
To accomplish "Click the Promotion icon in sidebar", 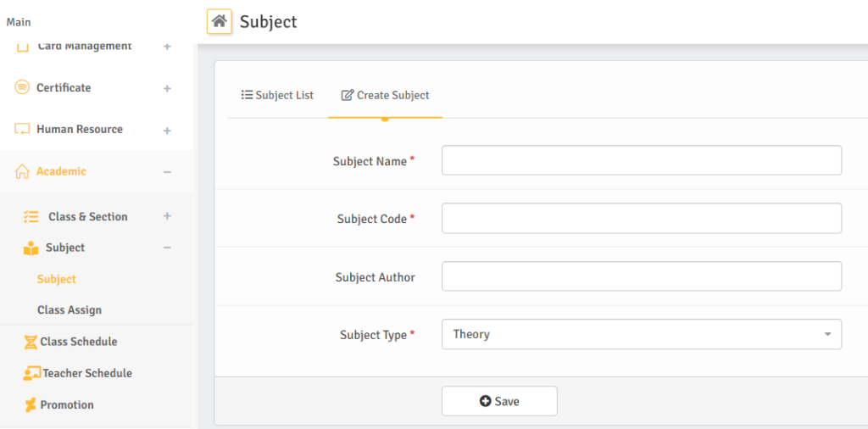I will [x=31, y=405].
